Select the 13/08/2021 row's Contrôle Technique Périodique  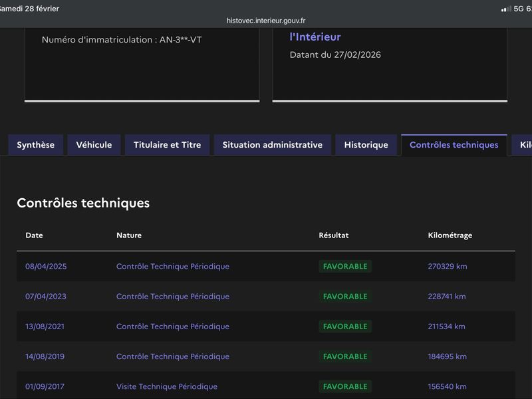tap(172, 327)
